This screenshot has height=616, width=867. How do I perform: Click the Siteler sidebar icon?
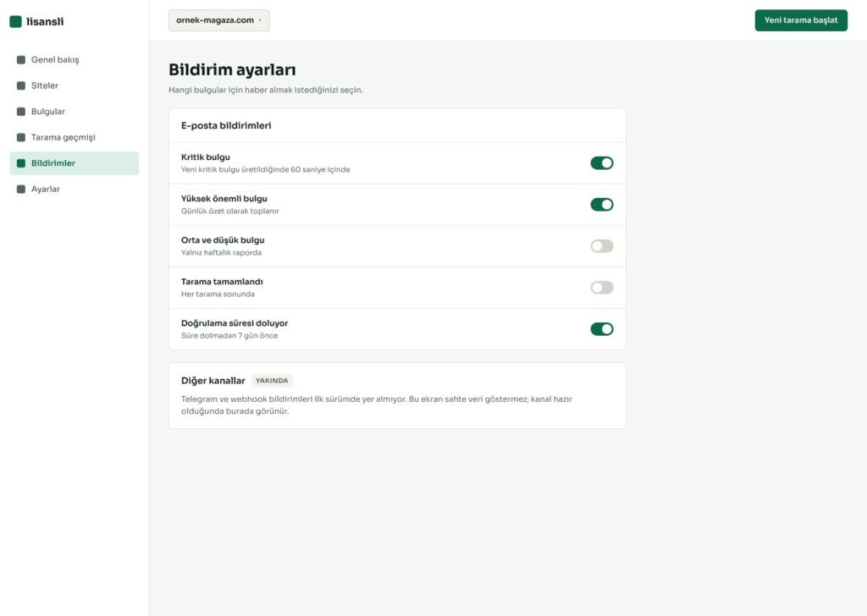click(21, 85)
